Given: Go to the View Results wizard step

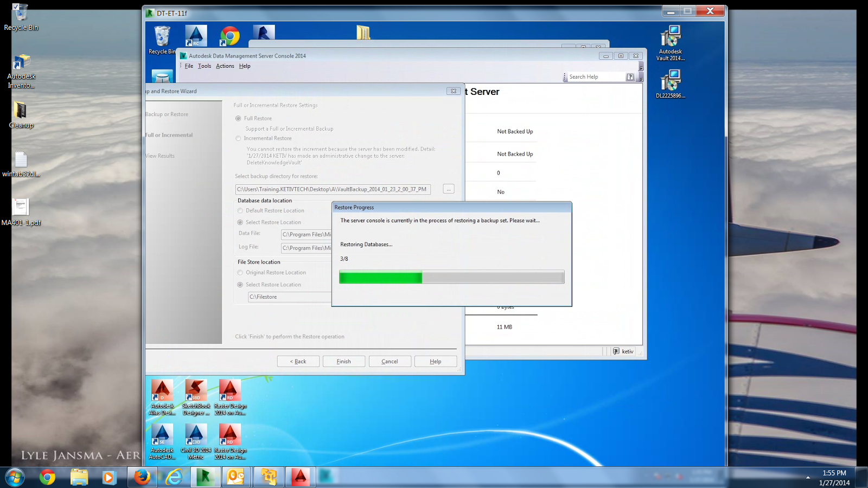Looking at the screenshot, I should coord(160,156).
